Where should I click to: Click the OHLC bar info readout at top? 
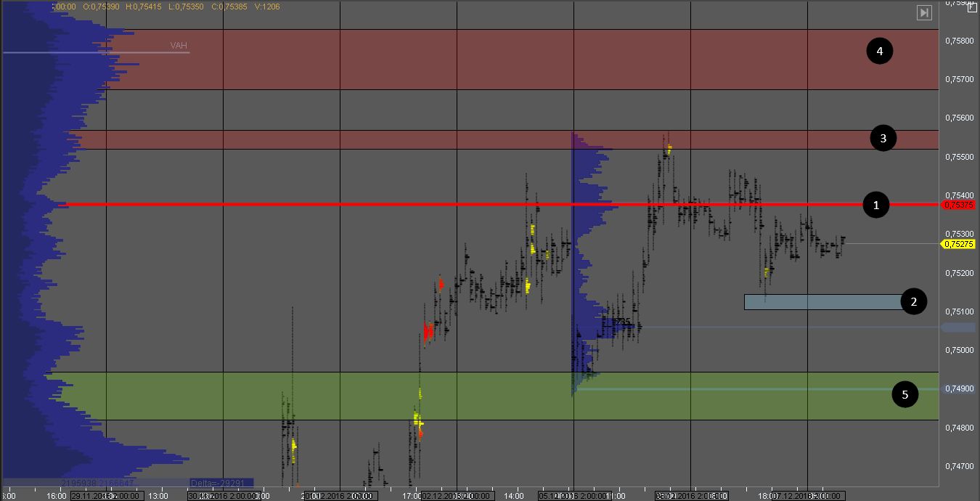tap(167, 7)
